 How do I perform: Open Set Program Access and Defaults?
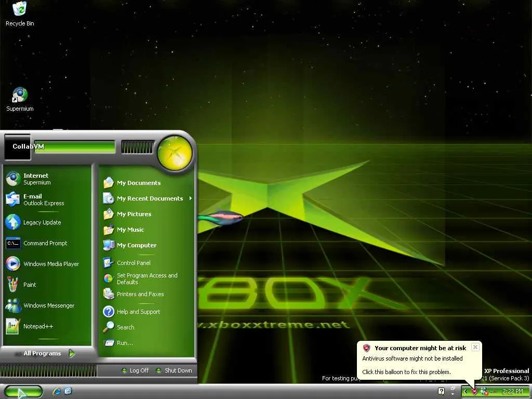click(x=147, y=278)
